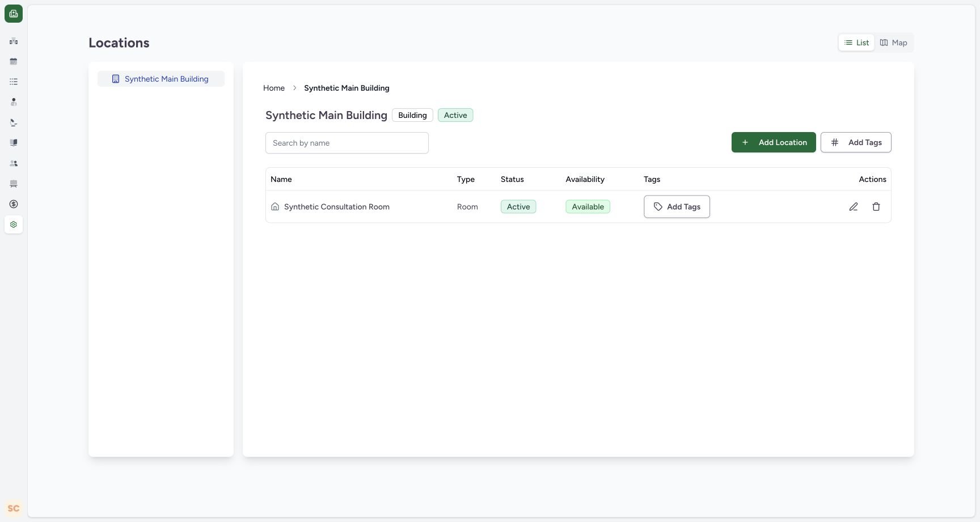This screenshot has width=980, height=522.
Task: Open the waiting-room bench sidebar icon
Action: pyautogui.click(x=14, y=184)
